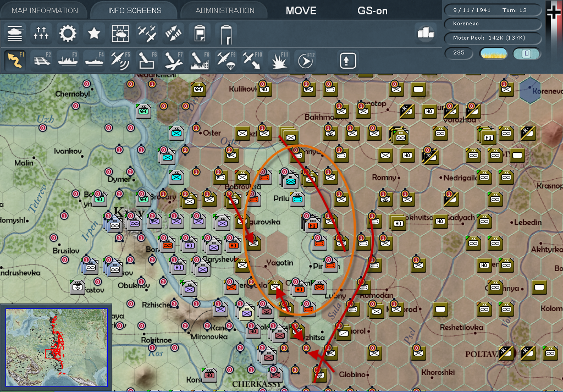Click the up-arrow button in toolbar
Viewport: 563px width, 392px height.
tap(348, 60)
